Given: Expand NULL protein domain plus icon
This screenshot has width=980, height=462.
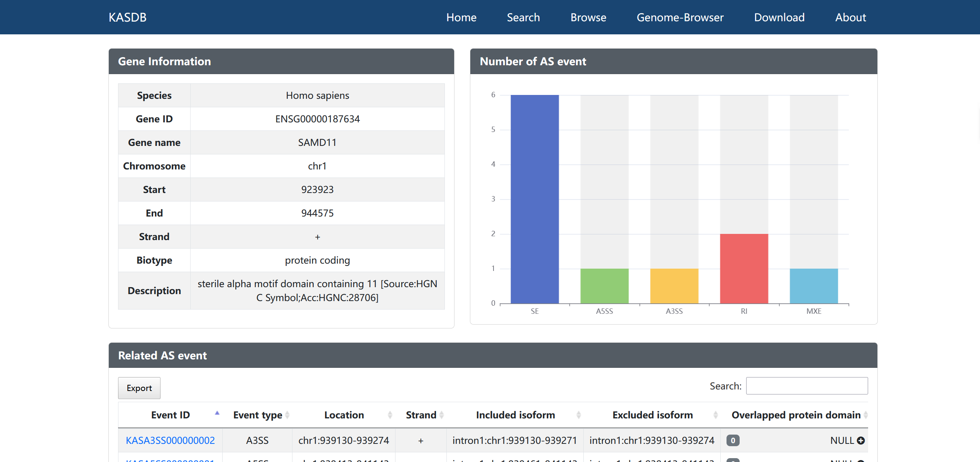Looking at the screenshot, I should [x=861, y=440].
